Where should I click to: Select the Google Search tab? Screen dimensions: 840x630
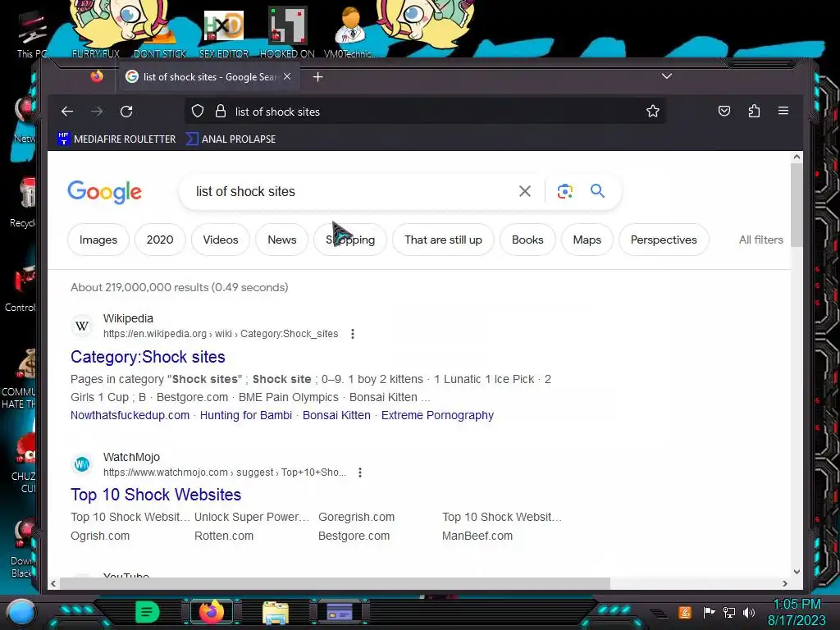(209, 76)
